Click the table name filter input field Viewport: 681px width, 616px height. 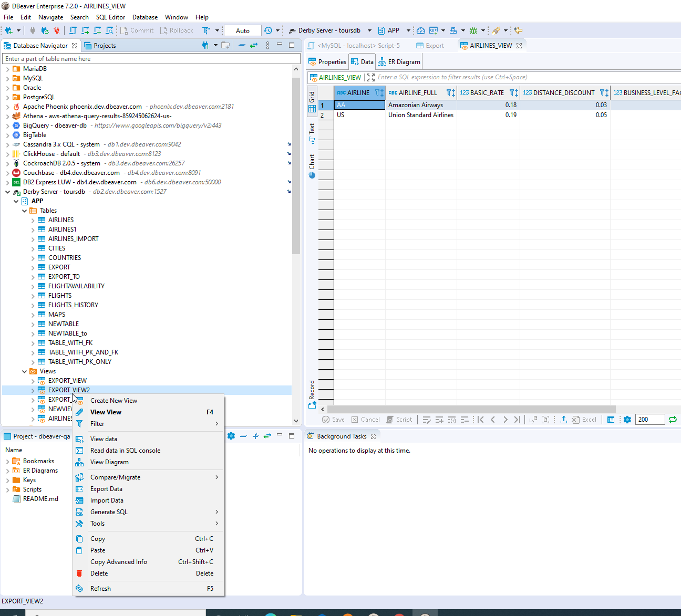[x=151, y=59]
